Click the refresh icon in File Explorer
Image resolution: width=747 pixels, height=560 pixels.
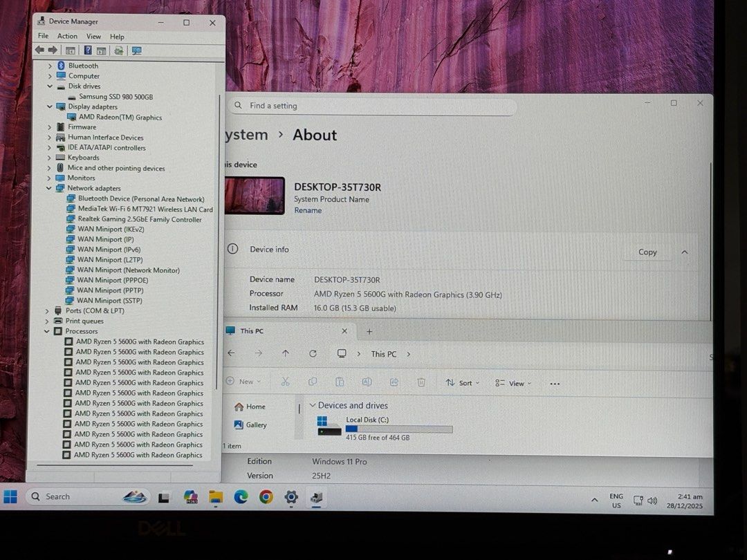click(313, 353)
